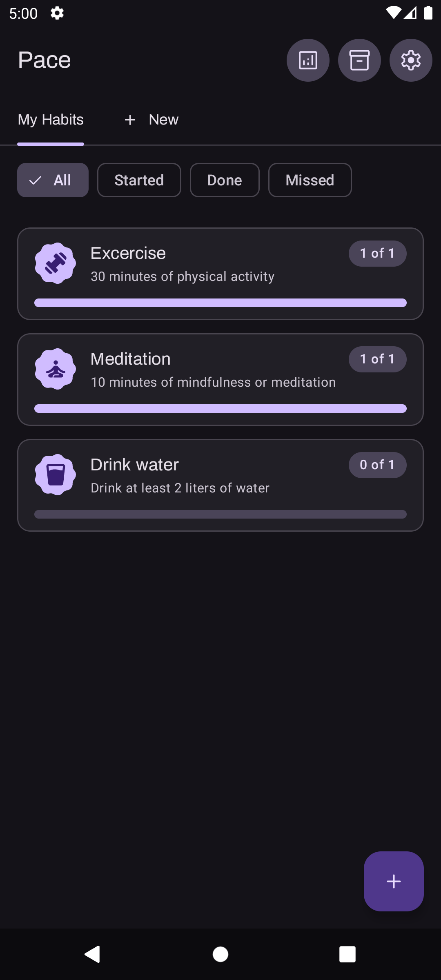Open the archive box icon

pyautogui.click(x=359, y=60)
